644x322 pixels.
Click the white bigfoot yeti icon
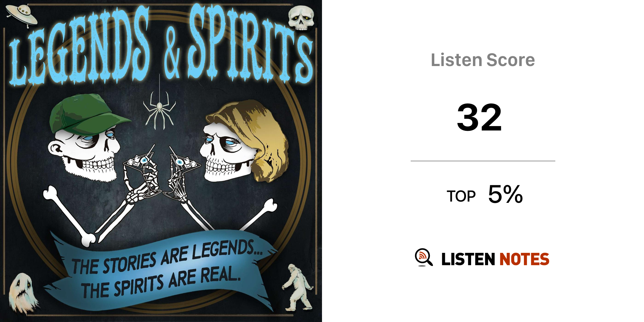tap(297, 287)
